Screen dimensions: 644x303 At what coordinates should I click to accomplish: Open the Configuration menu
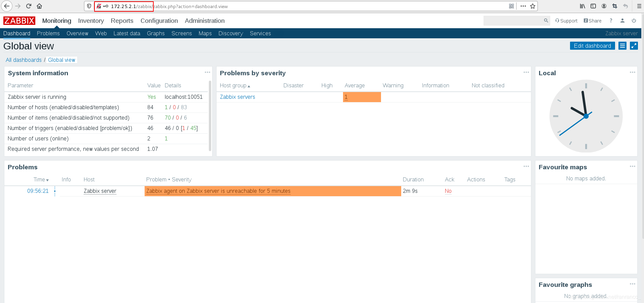[x=159, y=21]
